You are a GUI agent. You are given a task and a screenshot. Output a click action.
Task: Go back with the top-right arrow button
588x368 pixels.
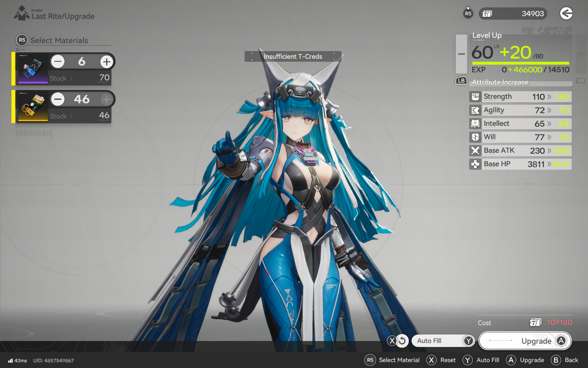tap(566, 13)
